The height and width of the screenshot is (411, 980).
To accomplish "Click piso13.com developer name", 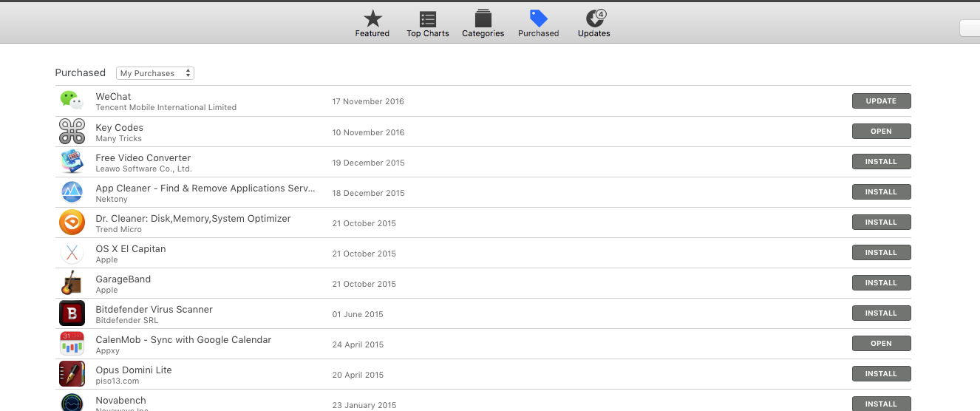I will pyautogui.click(x=117, y=381).
